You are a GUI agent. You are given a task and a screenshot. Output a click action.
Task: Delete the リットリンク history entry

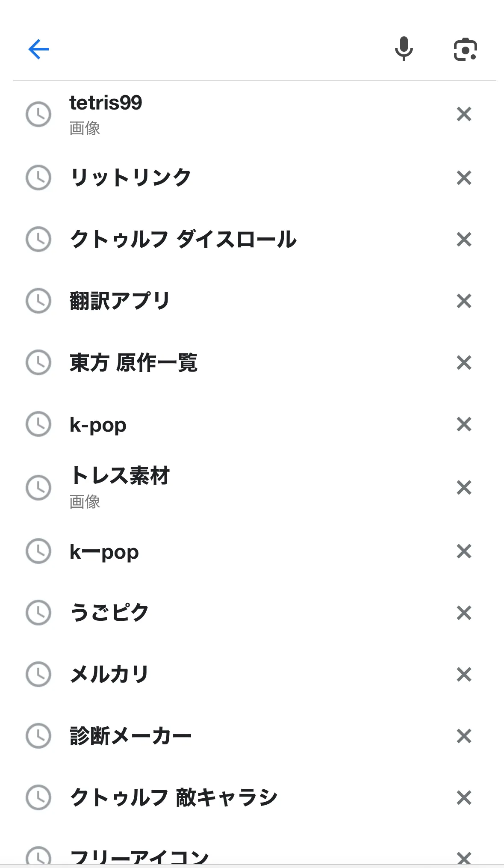coord(464,178)
